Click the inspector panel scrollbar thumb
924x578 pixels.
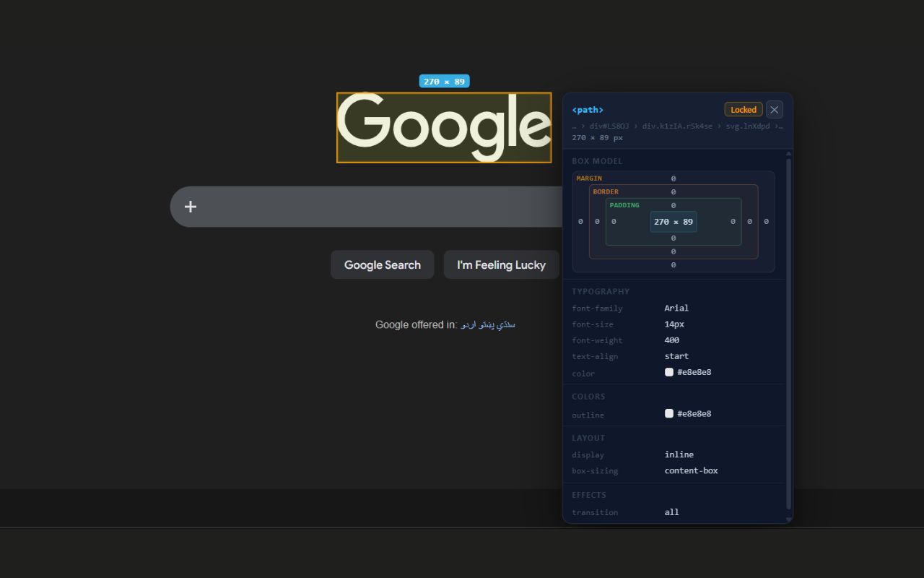point(788,334)
